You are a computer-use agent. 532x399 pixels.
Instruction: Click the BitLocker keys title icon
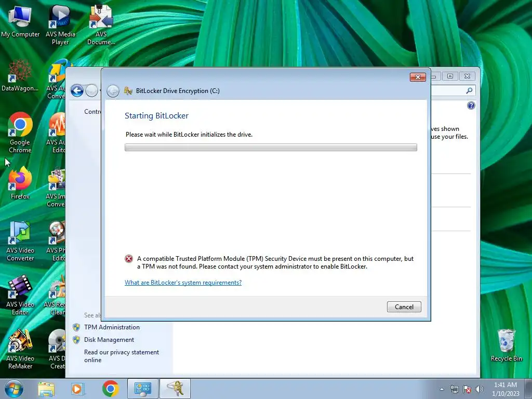pyautogui.click(x=128, y=90)
